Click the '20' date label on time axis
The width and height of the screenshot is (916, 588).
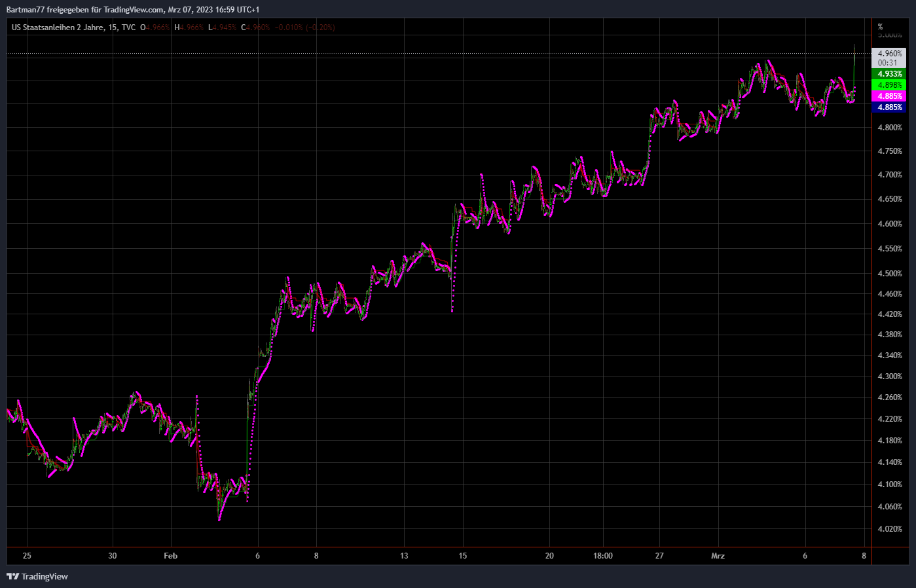coord(549,556)
